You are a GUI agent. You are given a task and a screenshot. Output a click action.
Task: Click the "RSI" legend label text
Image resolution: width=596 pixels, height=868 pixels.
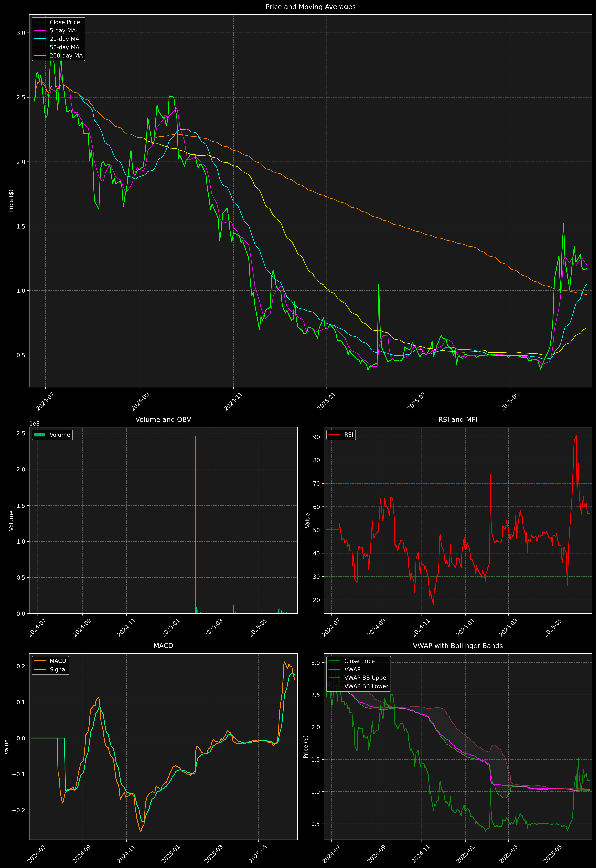[x=349, y=435]
